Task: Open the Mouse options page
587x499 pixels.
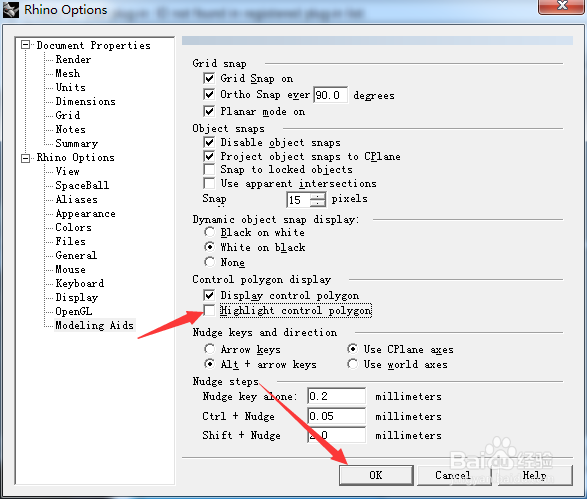Action: (x=70, y=270)
